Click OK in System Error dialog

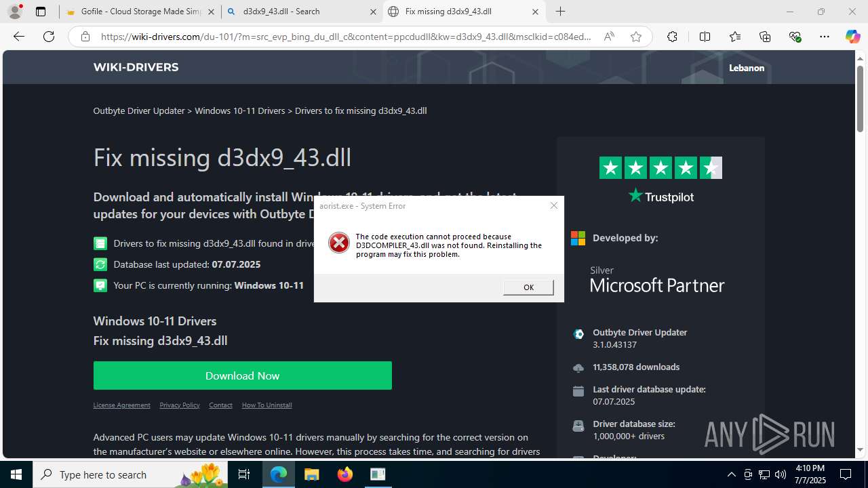[x=528, y=287]
